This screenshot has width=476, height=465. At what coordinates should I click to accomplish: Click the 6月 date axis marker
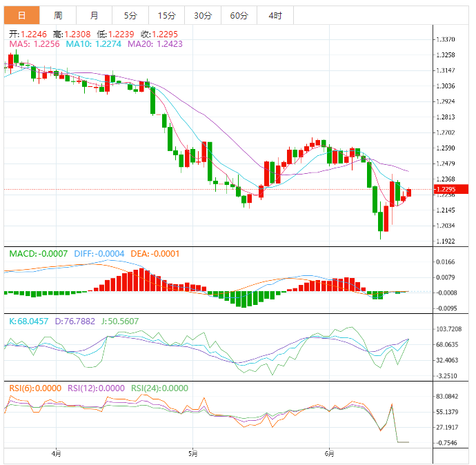click(x=329, y=454)
